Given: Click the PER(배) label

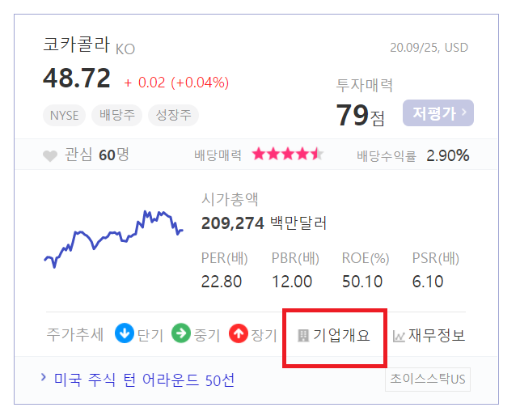Looking at the screenshot, I should click(x=225, y=258).
